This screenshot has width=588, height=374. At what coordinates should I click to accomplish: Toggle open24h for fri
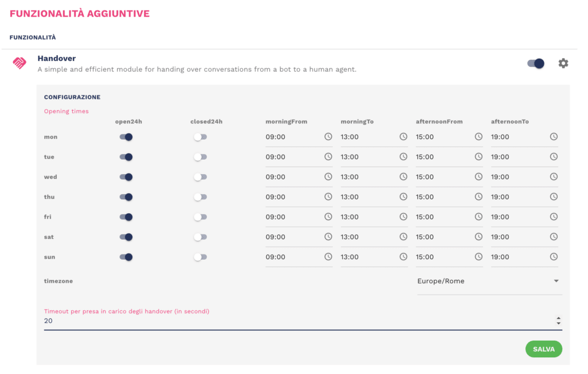pos(126,217)
